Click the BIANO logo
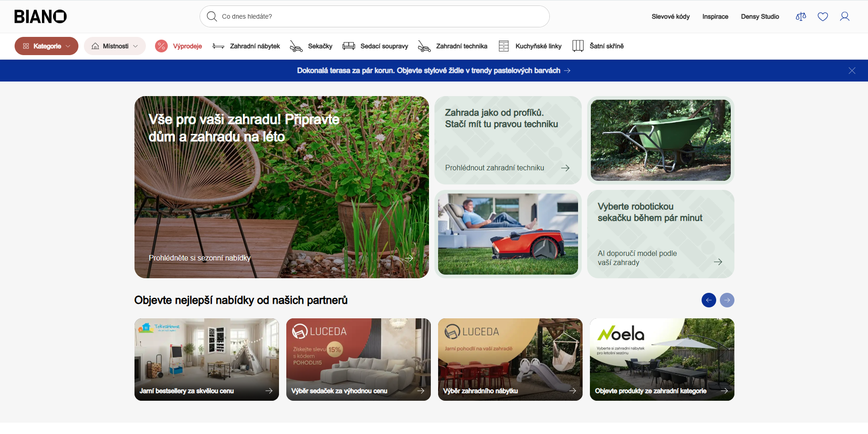 (x=41, y=17)
